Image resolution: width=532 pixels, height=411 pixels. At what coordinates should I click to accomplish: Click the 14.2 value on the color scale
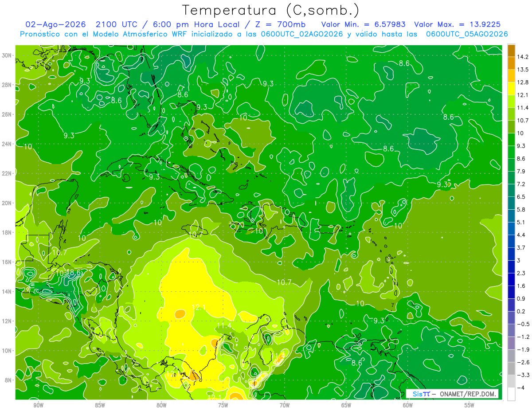point(522,57)
